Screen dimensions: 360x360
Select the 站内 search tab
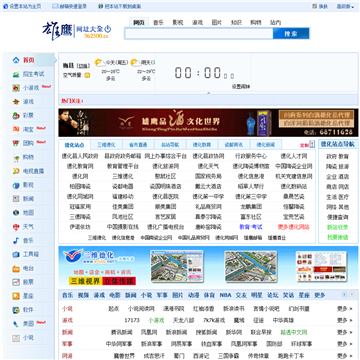275,23
